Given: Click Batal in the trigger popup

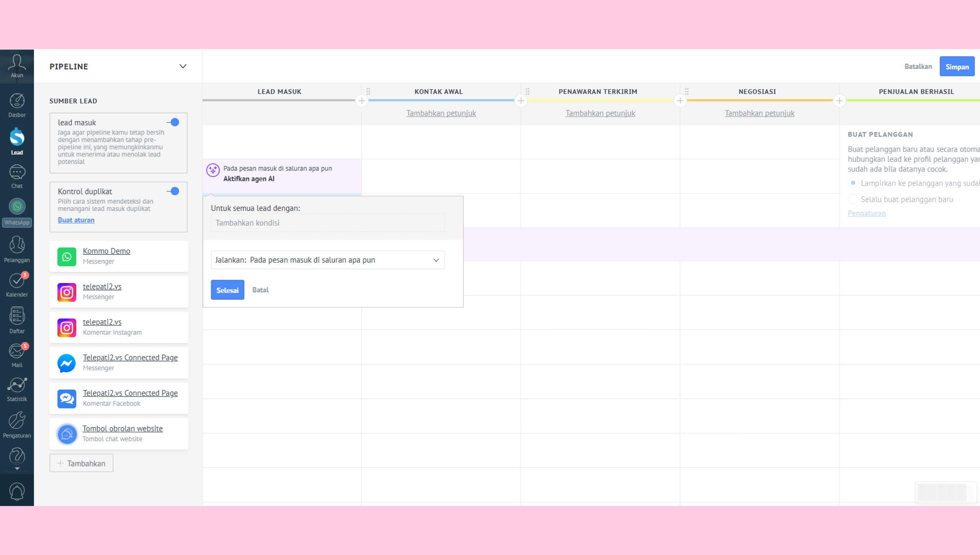Looking at the screenshot, I should click(260, 290).
